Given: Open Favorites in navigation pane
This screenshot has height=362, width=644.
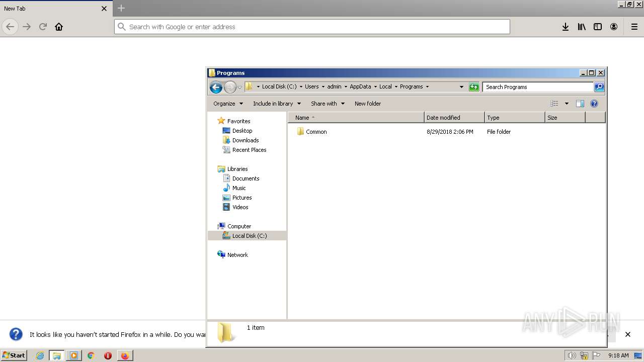Looking at the screenshot, I should pyautogui.click(x=238, y=121).
